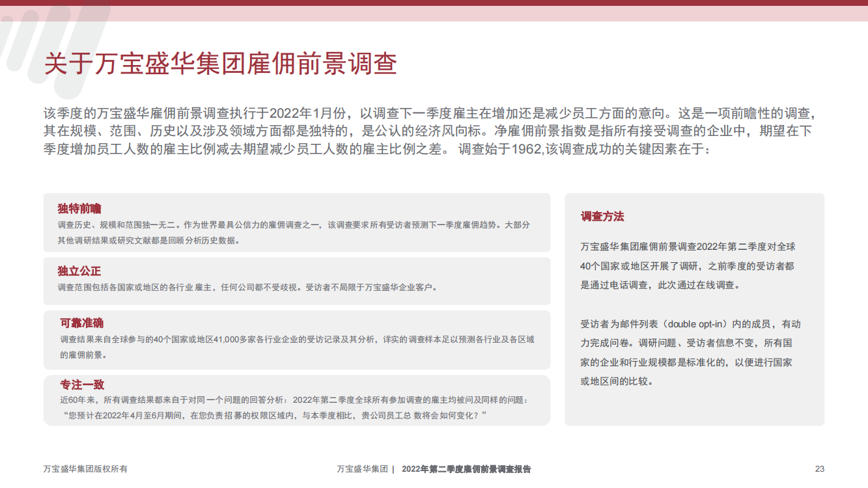868x488 pixels.
Task: Click the centered footer text 万宝盛华集团
Action: click(x=363, y=468)
